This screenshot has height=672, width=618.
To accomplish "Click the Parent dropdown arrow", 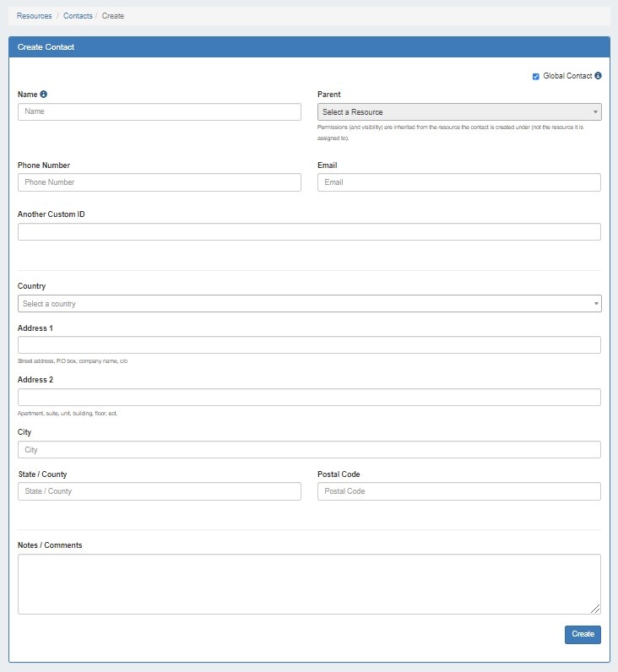I will coord(594,112).
